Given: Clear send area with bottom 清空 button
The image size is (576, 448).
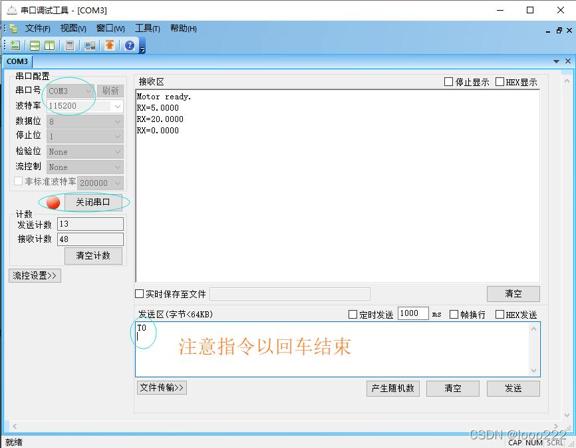Looking at the screenshot, I should (x=453, y=389).
